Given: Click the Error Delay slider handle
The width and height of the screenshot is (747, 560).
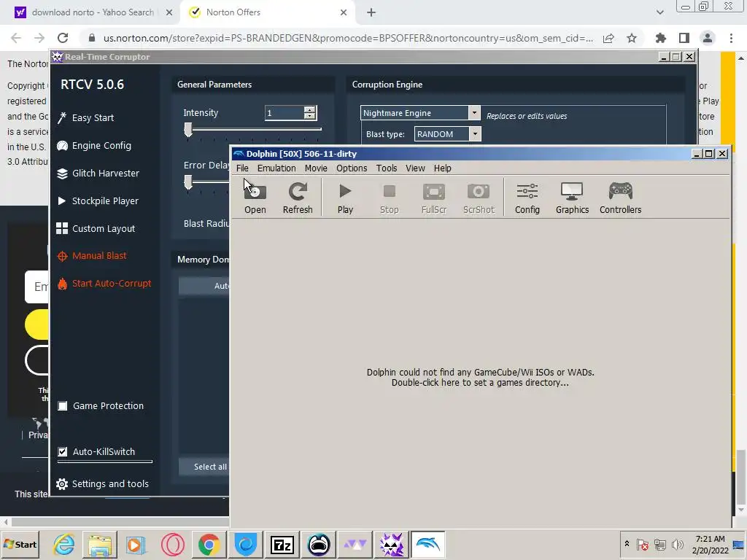Looking at the screenshot, I should pyautogui.click(x=188, y=182).
